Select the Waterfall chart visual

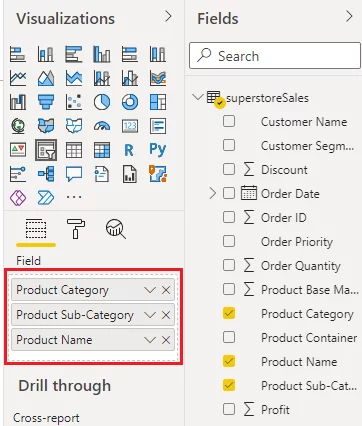18,102
